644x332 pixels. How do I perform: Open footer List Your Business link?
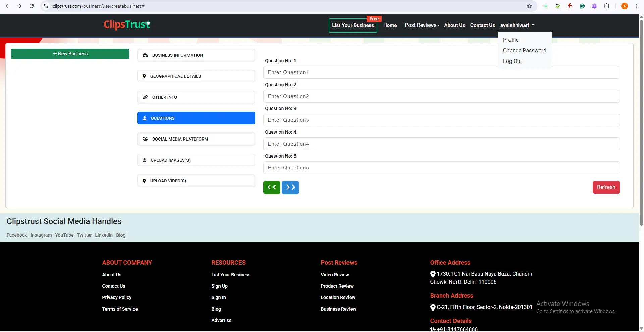(x=231, y=275)
